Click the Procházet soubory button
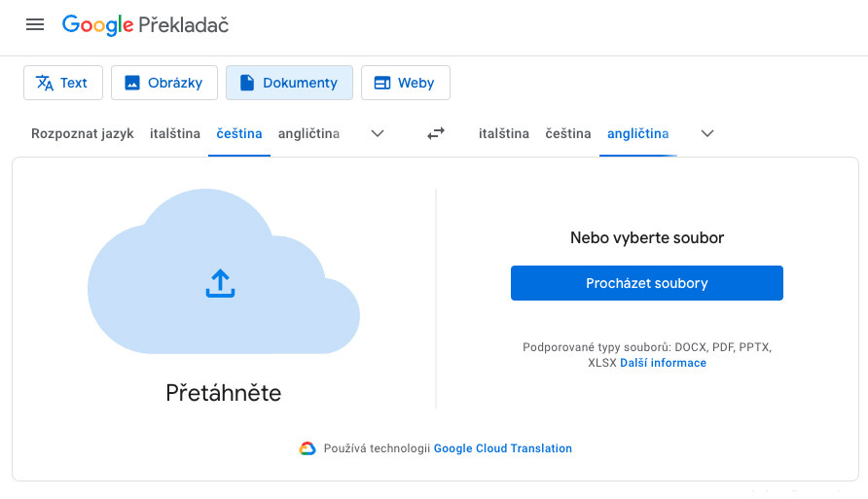Screen dimensions: 868x499 click(646, 283)
